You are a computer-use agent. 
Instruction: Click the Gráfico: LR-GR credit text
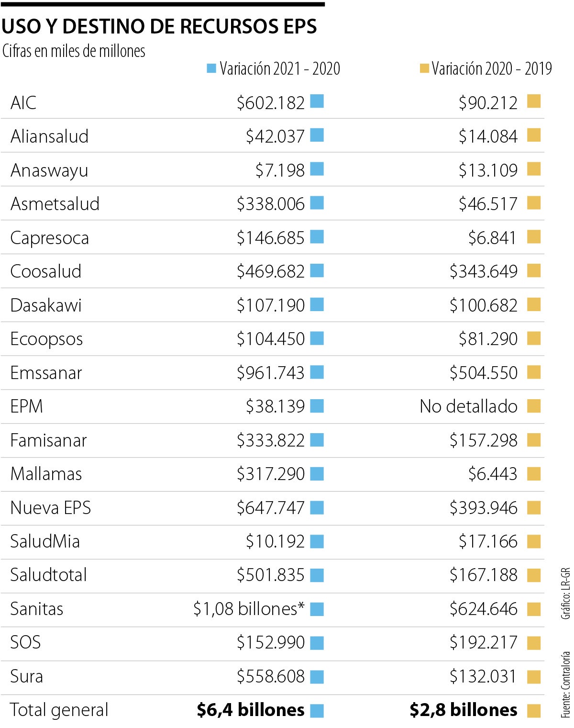(566, 594)
